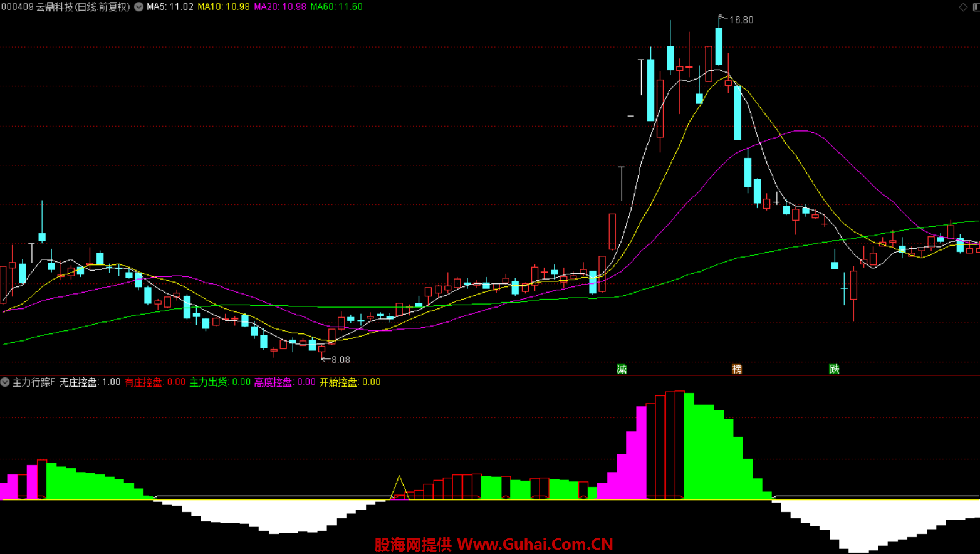The image size is (980, 554).
Task: Click the yellow triangle signal in indicator panel
Action: coord(399,488)
